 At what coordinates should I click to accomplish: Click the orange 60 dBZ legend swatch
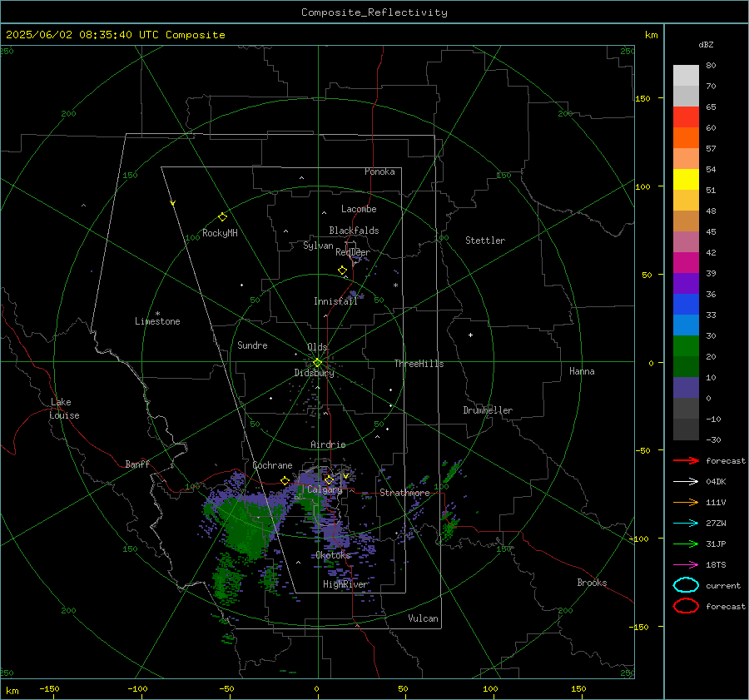686,137
